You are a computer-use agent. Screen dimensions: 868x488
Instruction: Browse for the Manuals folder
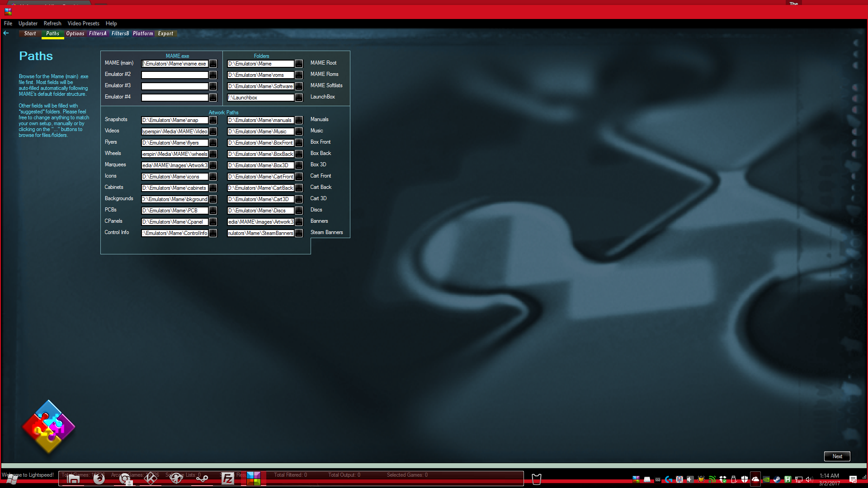(x=299, y=120)
